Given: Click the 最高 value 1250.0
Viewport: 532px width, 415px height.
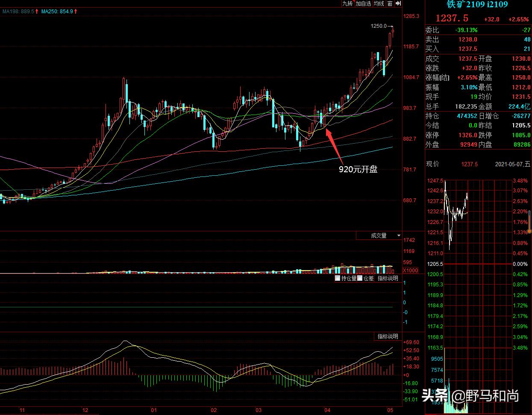Looking at the screenshot, I should pyautogui.click(x=521, y=77).
